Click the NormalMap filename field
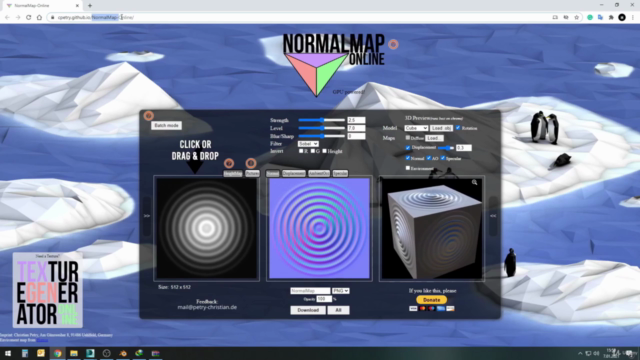The image size is (640, 360). pyautogui.click(x=310, y=291)
